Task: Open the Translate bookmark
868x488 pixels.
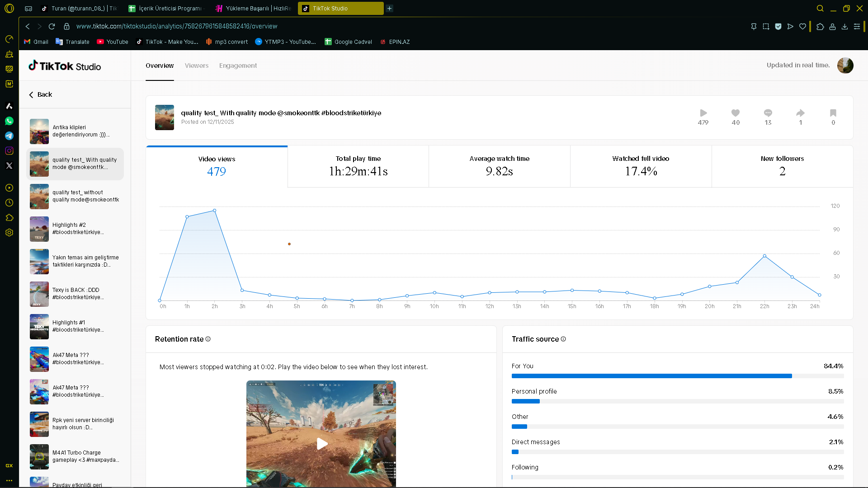Action: click(x=72, y=42)
